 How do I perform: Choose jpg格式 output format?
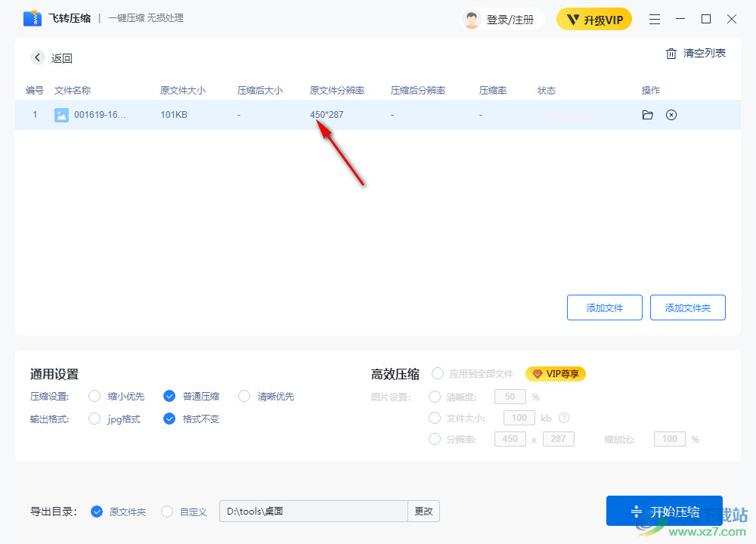94,419
